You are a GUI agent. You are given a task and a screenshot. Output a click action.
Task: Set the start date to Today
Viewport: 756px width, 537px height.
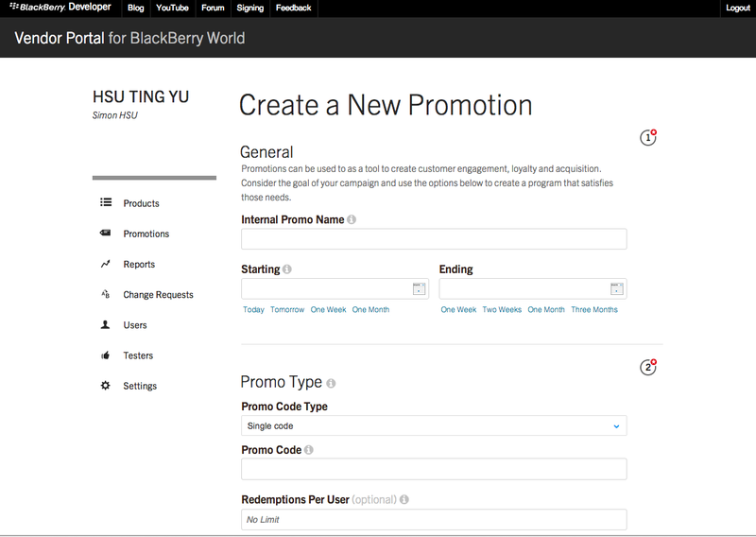[253, 309]
